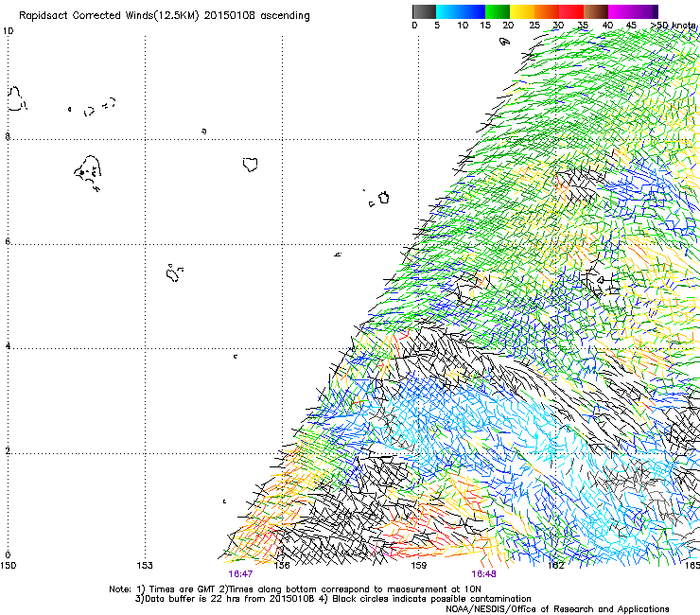Click the brown 35-40 knots color band
Screen dimensions: 700x615
coord(596,11)
